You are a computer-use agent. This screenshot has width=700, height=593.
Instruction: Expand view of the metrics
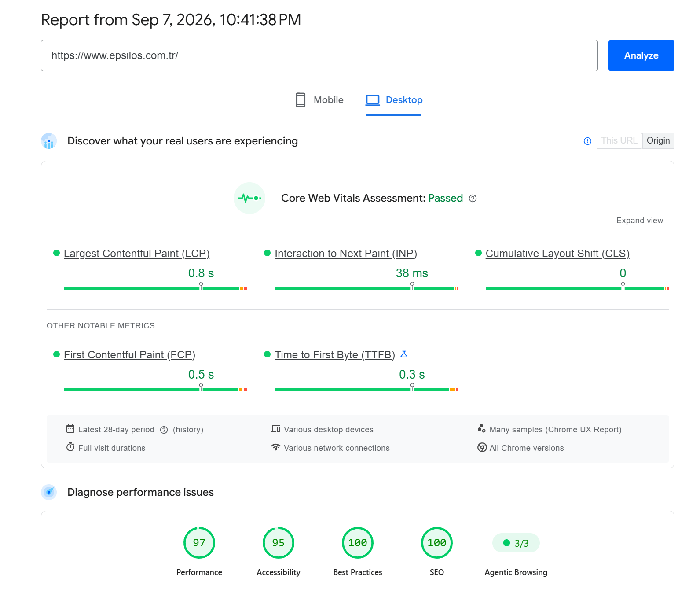click(x=639, y=221)
